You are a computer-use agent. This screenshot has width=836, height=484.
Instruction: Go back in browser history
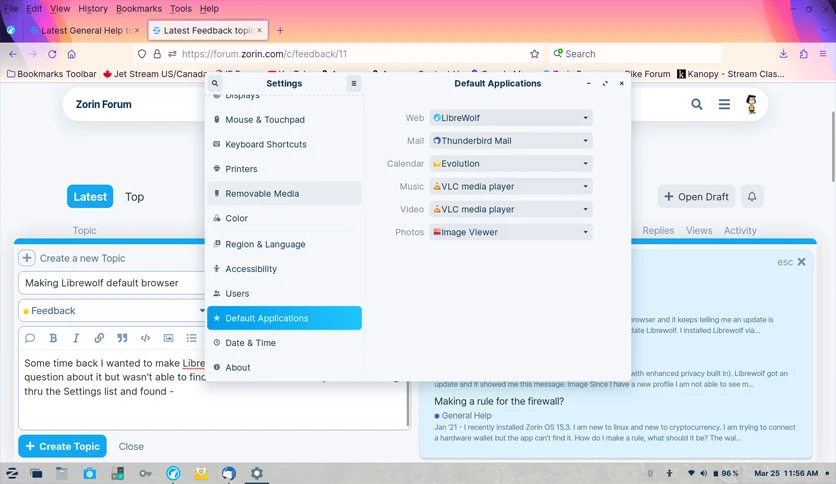13,54
